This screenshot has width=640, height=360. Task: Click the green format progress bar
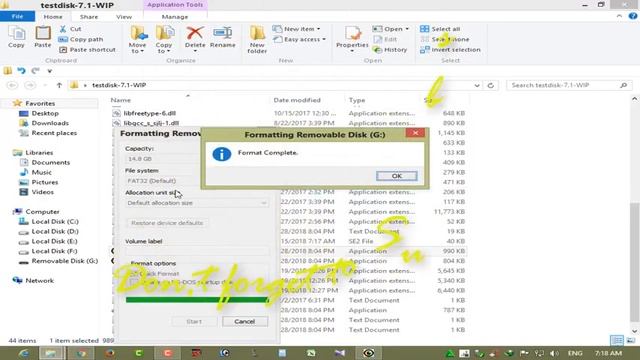point(197,300)
